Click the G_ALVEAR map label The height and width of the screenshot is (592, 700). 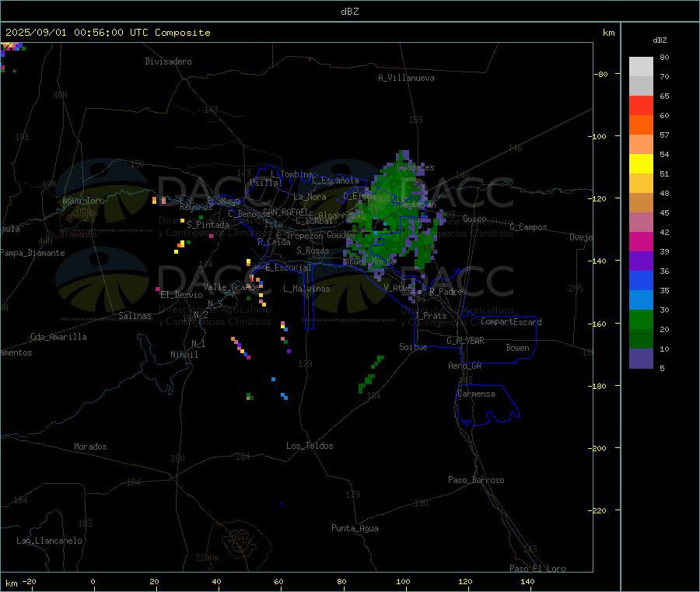(x=465, y=341)
